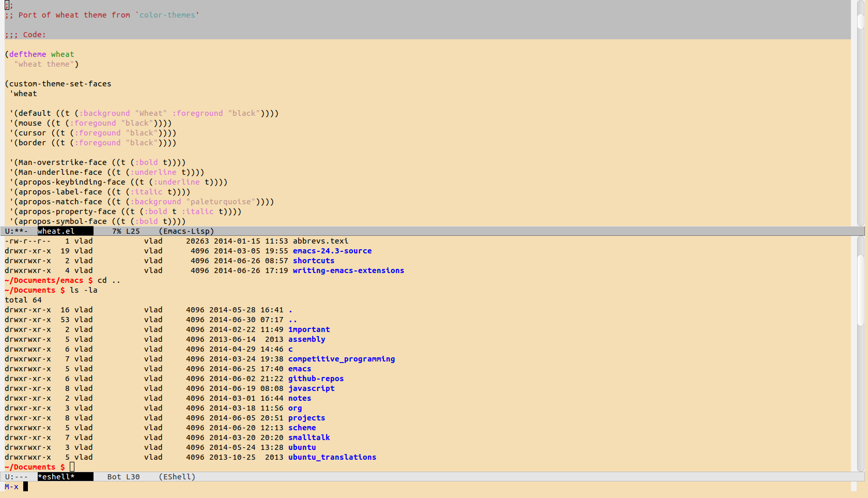Click the Man-underline-face line
The width and height of the screenshot is (868, 498).
pos(107,172)
